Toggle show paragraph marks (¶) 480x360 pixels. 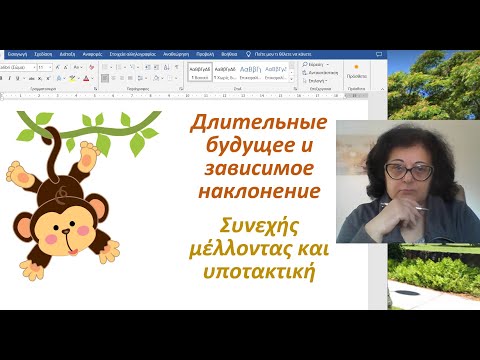177,67
